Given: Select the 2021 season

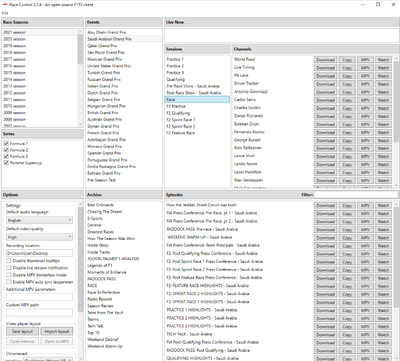Looking at the screenshot, I should click(x=40, y=32).
